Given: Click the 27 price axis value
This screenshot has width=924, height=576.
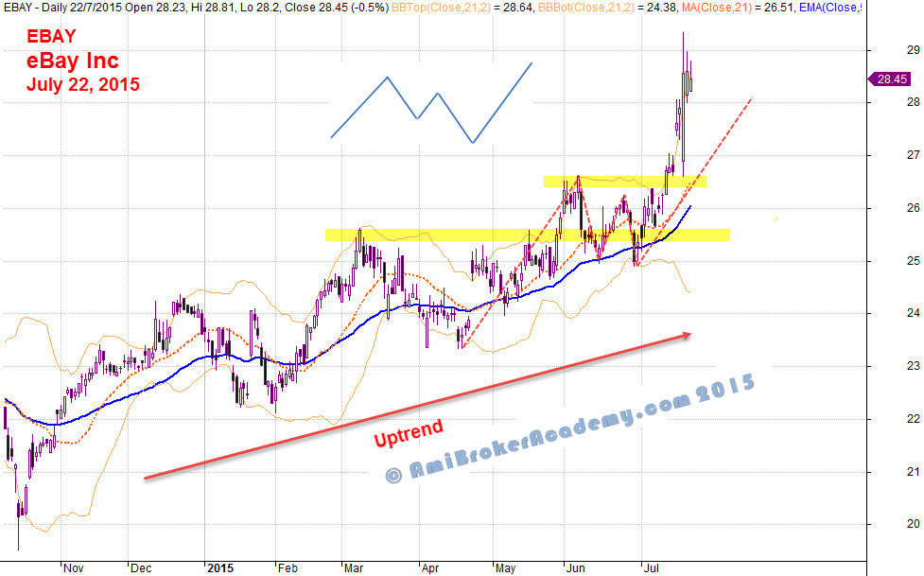Looking at the screenshot, I should coord(913,154).
